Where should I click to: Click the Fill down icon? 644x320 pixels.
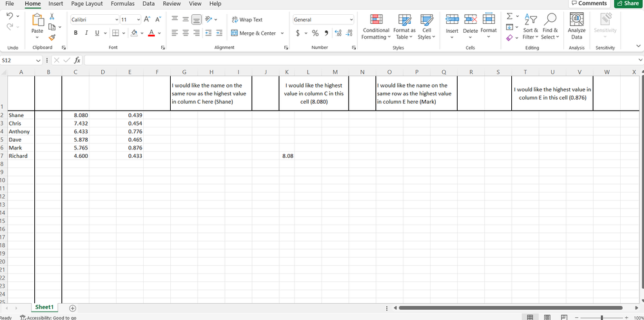[509, 26]
